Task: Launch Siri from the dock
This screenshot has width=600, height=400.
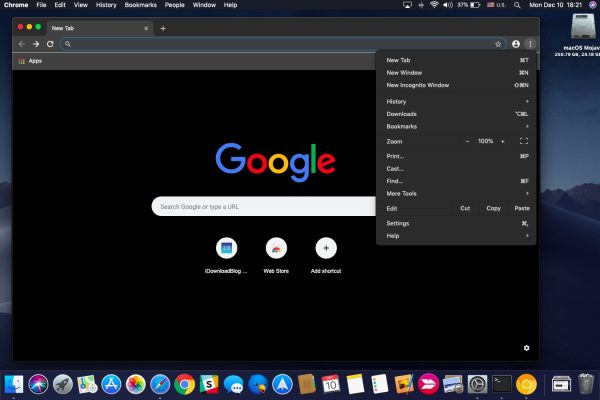Action: tap(38, 384)
